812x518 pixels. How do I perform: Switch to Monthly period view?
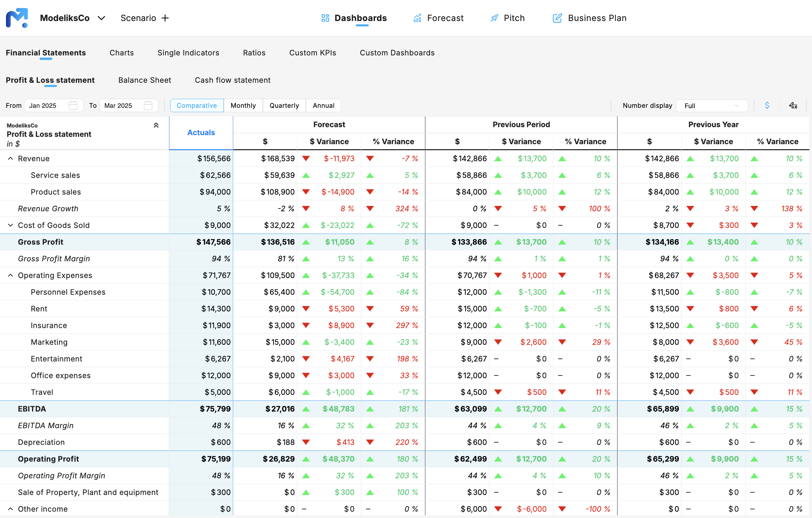(x=243, y=105)
